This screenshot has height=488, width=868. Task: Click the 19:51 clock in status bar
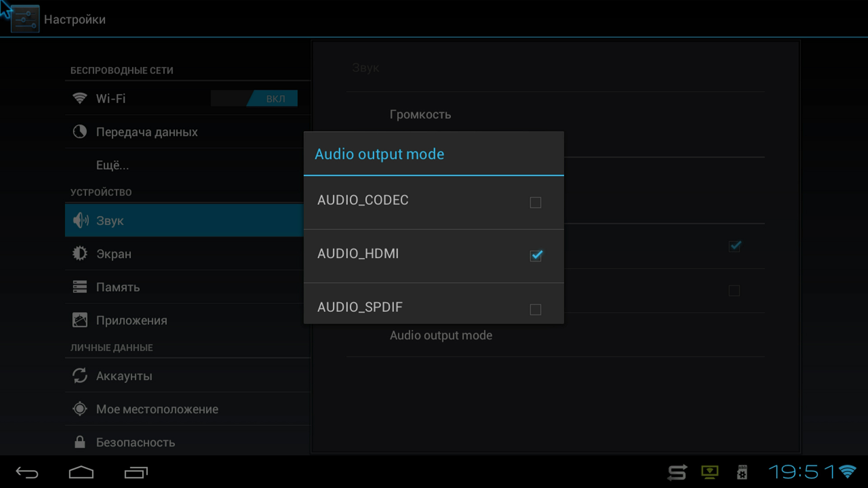(801, 472)
